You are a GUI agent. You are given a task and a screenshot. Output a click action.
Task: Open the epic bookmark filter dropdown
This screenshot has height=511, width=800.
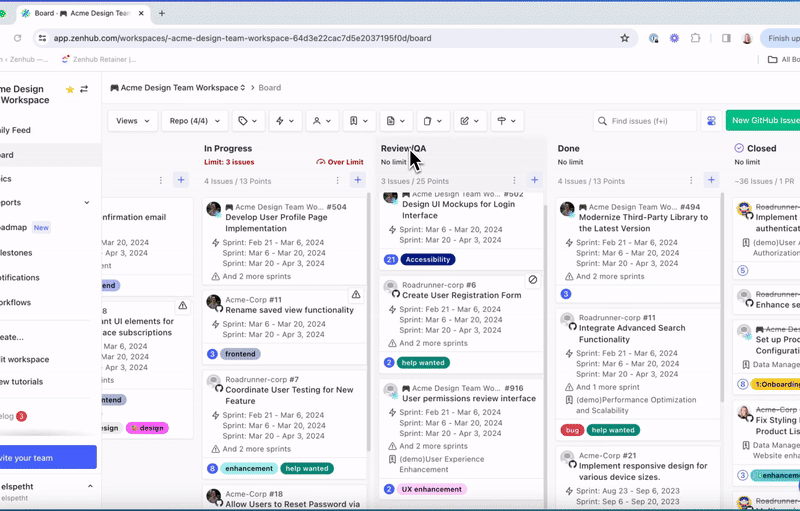pos(359,121)
